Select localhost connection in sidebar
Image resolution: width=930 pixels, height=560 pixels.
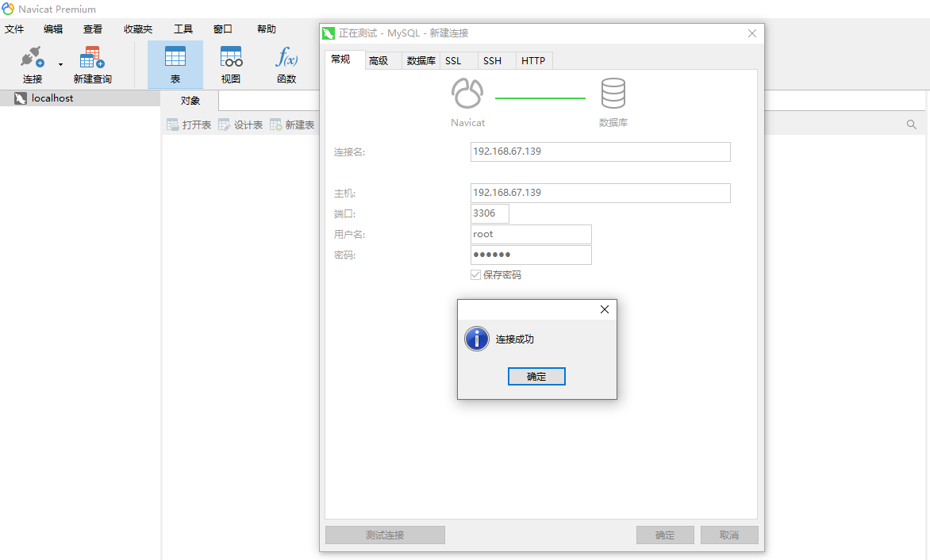pyautogui.click(x=80, y=98)
